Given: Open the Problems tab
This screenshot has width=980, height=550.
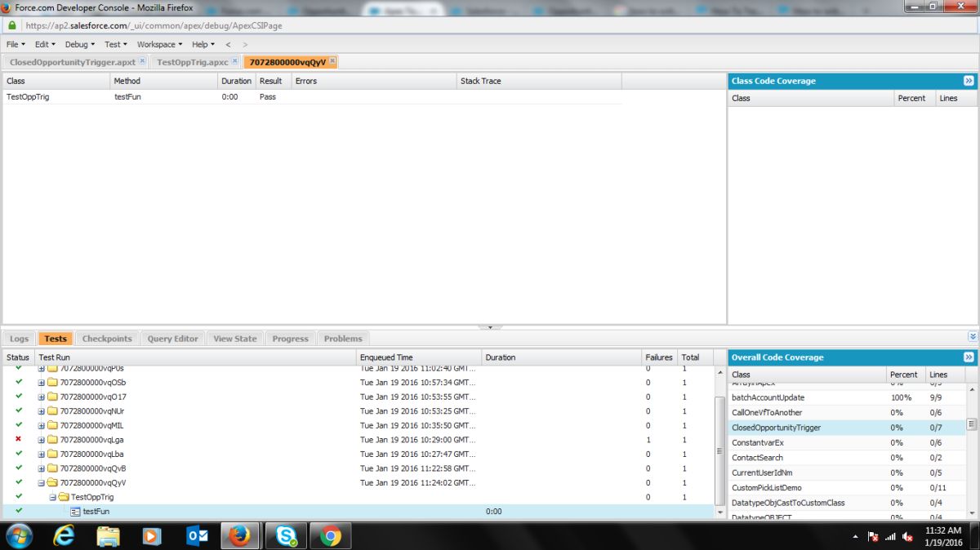Looking at the screenshot, I should (343, 339).
